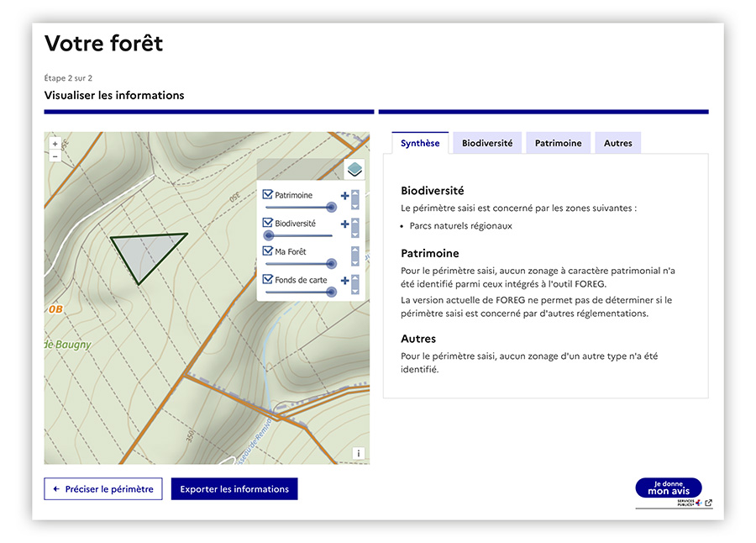Image resolution: width=756 pixels, height=543 pixels.
Task: Click Préciser le périmètre button
Action: [103, 489]
